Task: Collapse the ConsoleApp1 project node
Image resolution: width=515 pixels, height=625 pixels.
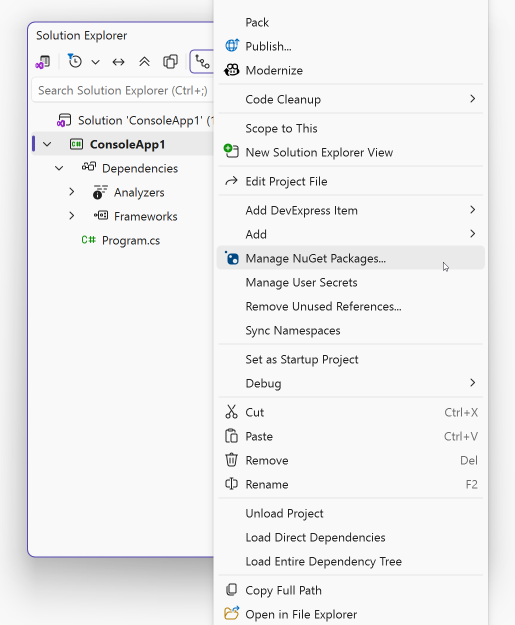Action: 47,144
